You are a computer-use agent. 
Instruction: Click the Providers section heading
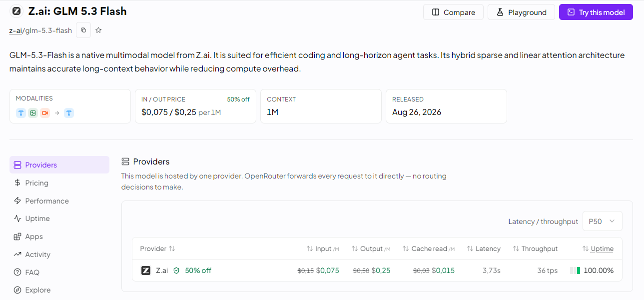[151, 161]
